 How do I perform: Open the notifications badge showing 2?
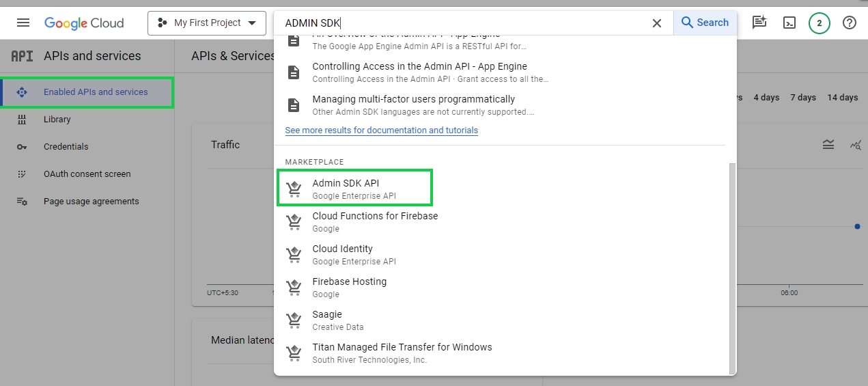click(819, 23)
